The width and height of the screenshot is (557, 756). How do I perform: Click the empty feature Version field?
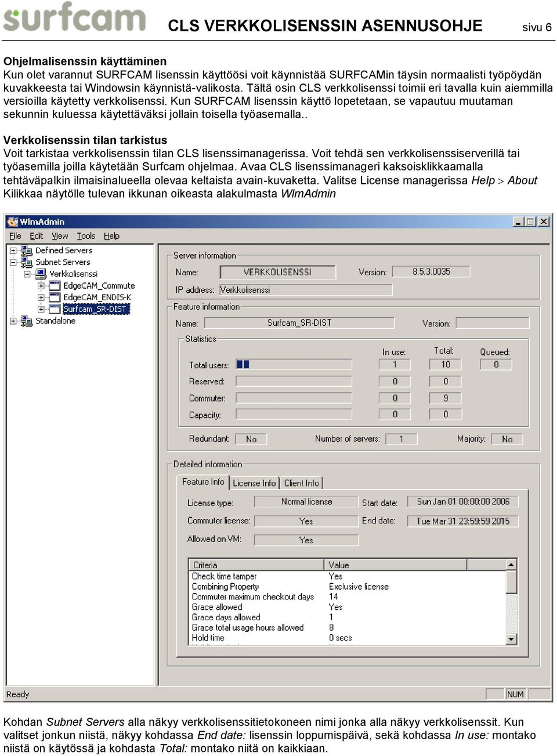pyautogui.click(x=493, y=323)
